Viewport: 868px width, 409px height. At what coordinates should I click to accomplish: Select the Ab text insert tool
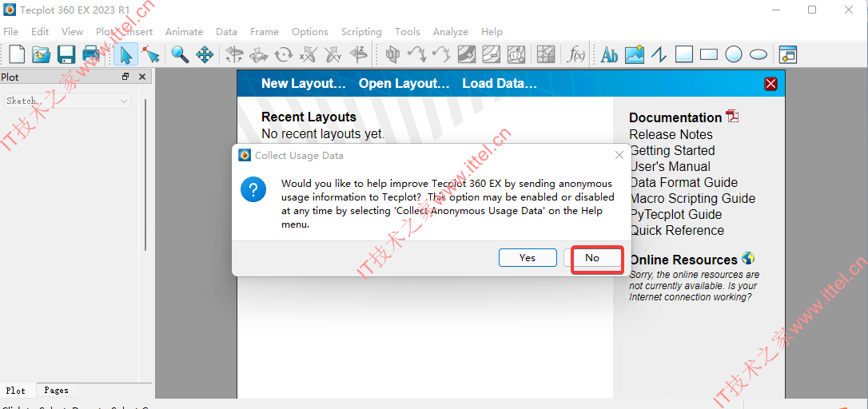(x=610, y=54)
